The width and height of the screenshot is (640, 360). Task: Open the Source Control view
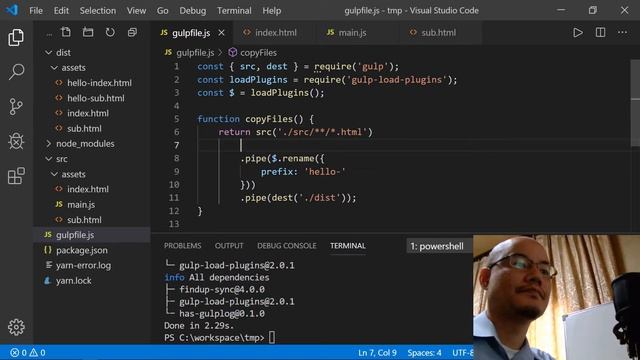(x=16, y=107)
